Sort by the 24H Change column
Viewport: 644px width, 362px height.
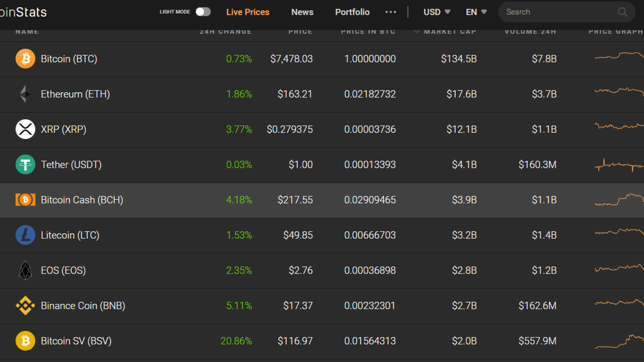[225, 32]
